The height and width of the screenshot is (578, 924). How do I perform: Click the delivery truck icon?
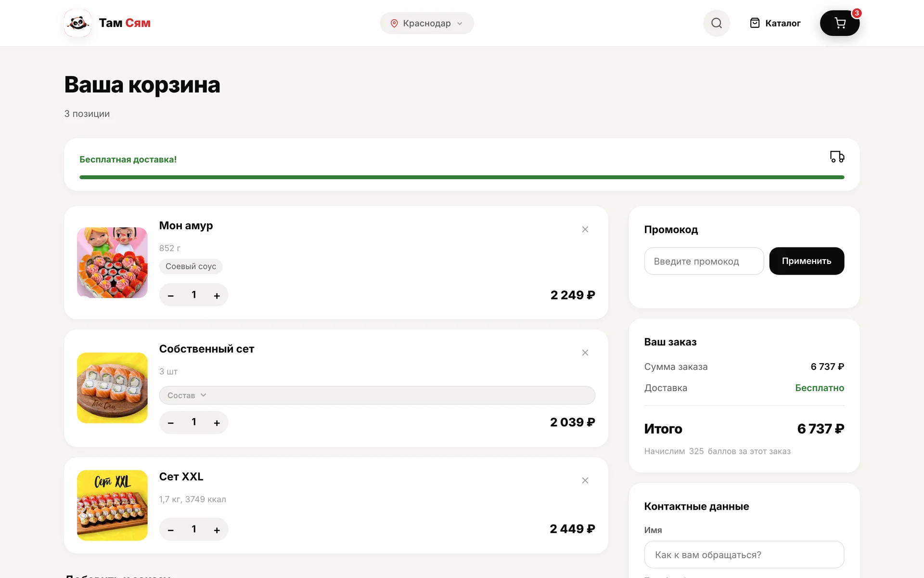[837, 157]
